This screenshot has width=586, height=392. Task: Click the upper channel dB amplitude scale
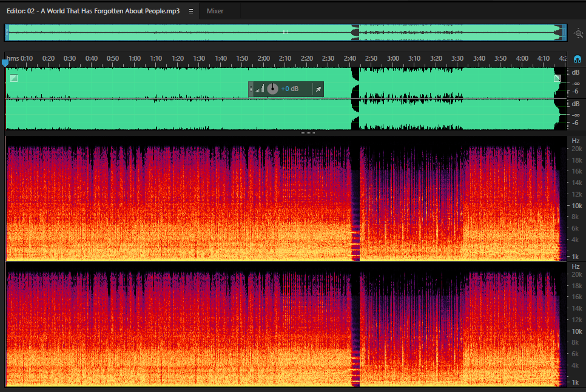pos(575,83)
